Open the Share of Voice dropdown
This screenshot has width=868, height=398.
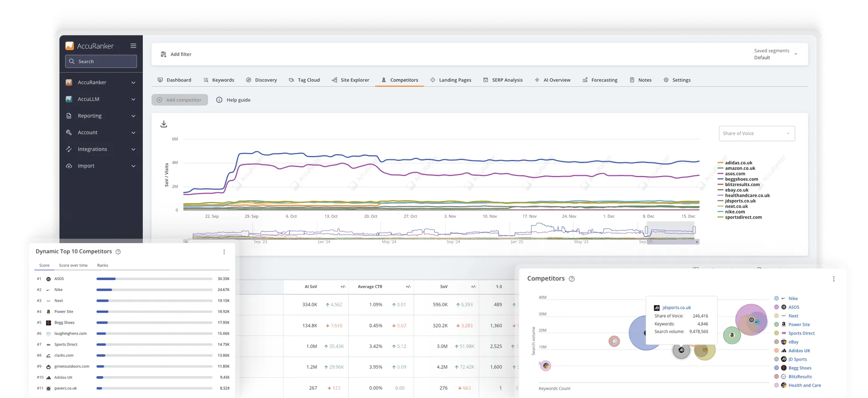click(756, 133)
